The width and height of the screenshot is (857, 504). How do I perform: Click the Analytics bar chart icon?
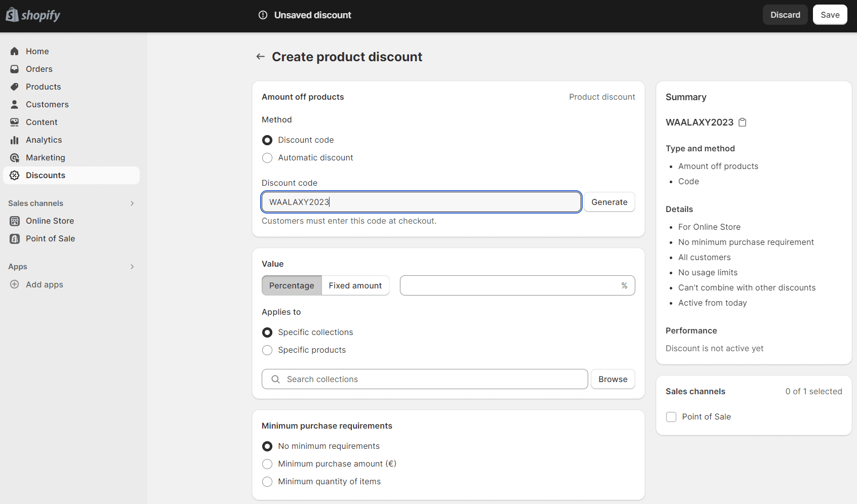pos(15,140)
